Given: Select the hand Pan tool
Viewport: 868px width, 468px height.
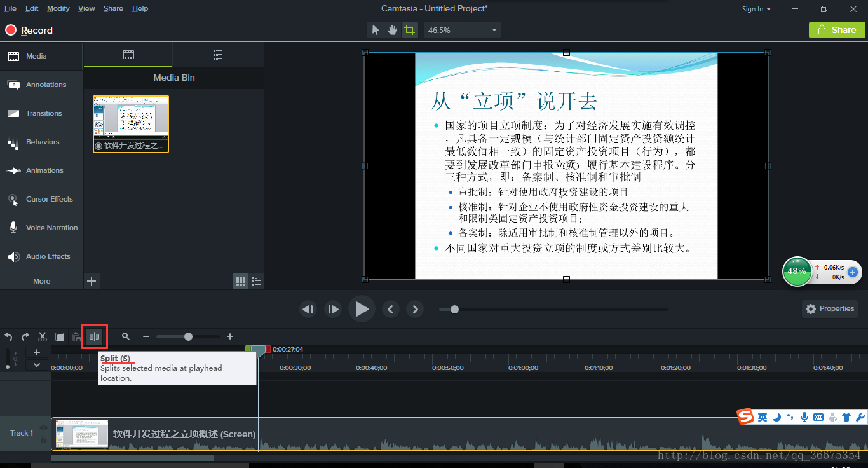Looking at the screenshot, I should coord(393,30).
